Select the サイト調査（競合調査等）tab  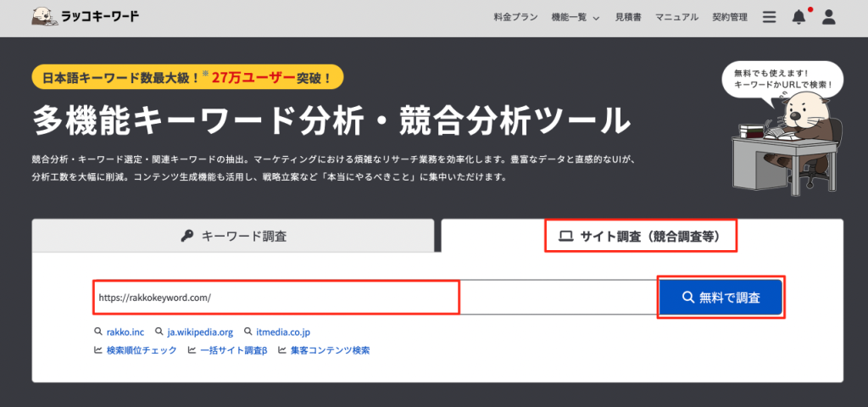[x=640, y=236]
